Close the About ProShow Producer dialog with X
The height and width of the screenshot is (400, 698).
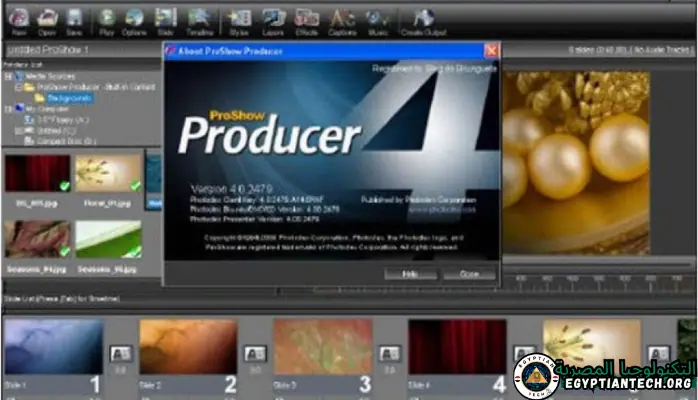click(x=491, y=51)
